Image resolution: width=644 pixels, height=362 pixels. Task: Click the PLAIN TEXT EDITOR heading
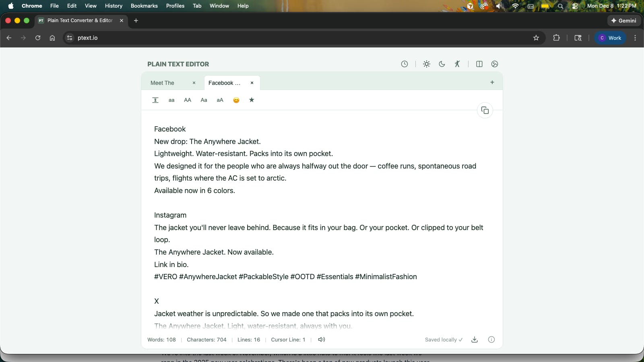(178, 64)
